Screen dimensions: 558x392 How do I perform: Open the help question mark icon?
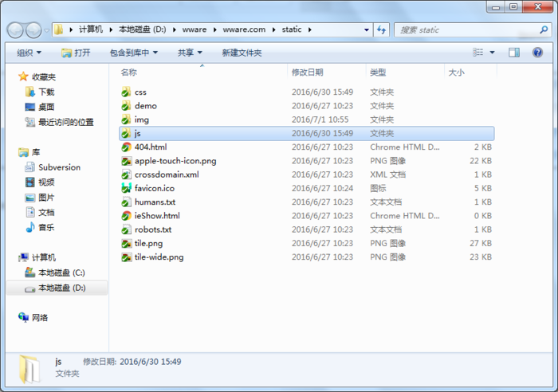click(537, 53)
